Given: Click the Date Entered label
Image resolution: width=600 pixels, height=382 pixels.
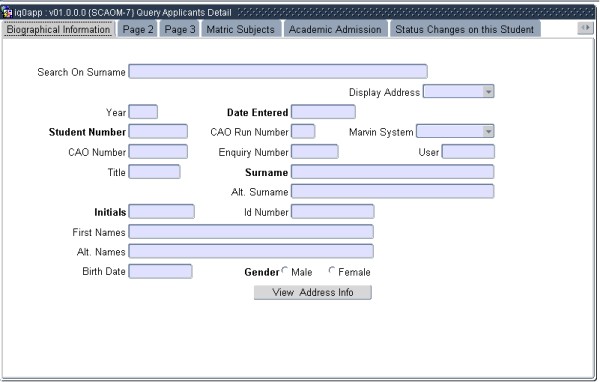Looking at the screenshot, I should (258, 113).
